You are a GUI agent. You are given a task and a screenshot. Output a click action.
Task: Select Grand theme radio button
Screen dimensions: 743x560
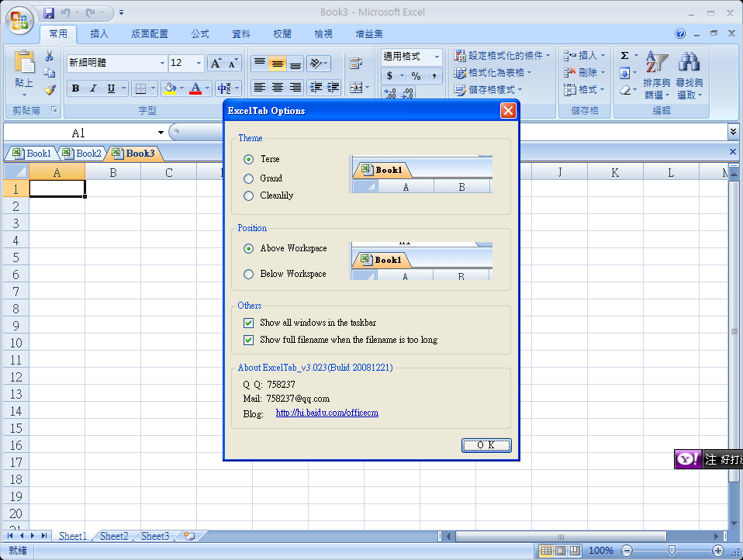pyautogui.click(x=248, y=178)
